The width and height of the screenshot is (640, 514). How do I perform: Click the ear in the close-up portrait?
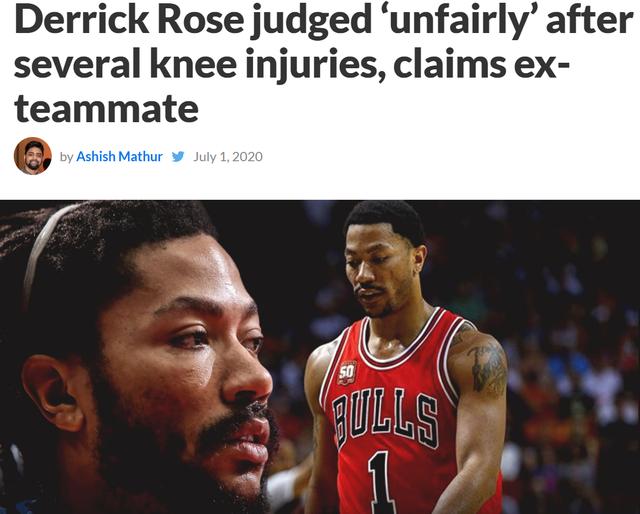click(x=51, y=392)
